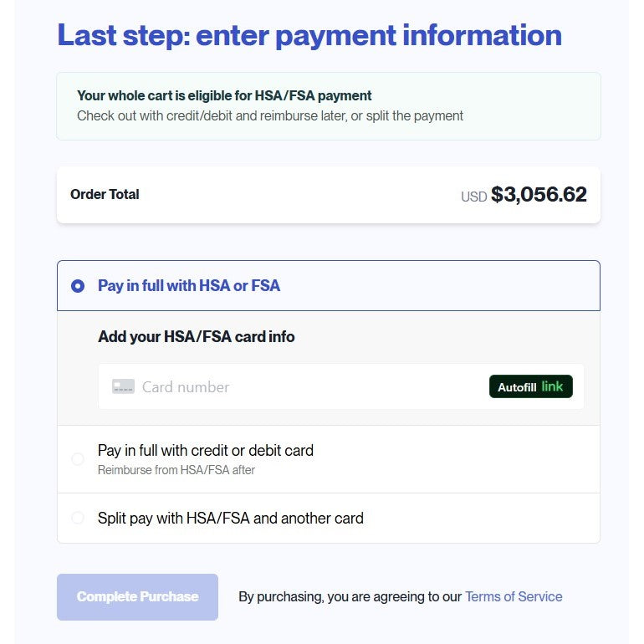Click the "Reimburse from HSA/FSA after" subtext
This screenshot has width=644, height=644.
click(x=176, y=470)
